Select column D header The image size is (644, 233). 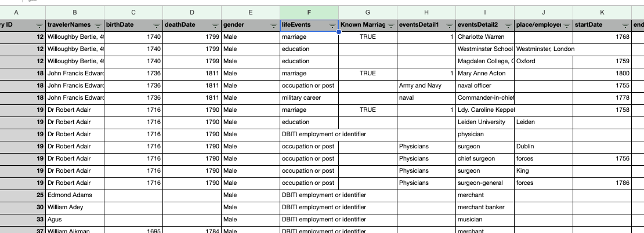coord(192,13)
